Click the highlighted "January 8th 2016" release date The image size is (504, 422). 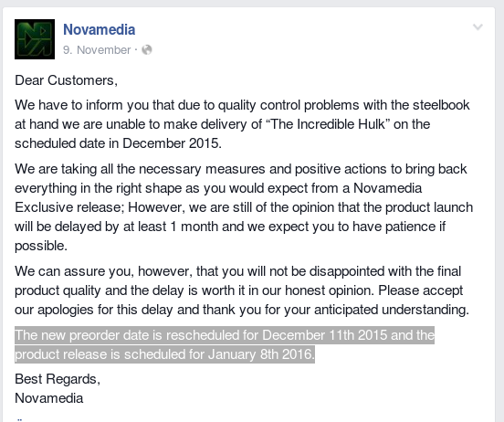pyautogui.click(x=260, y=354)
